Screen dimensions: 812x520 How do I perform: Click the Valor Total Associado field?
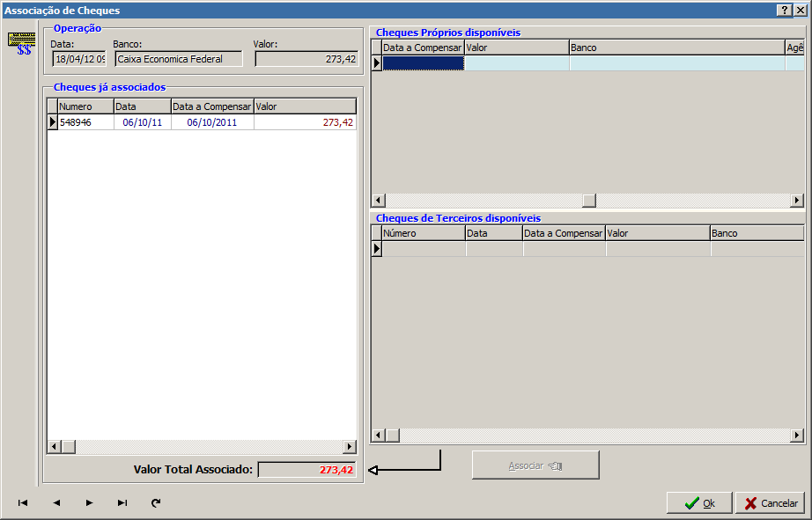306,470
